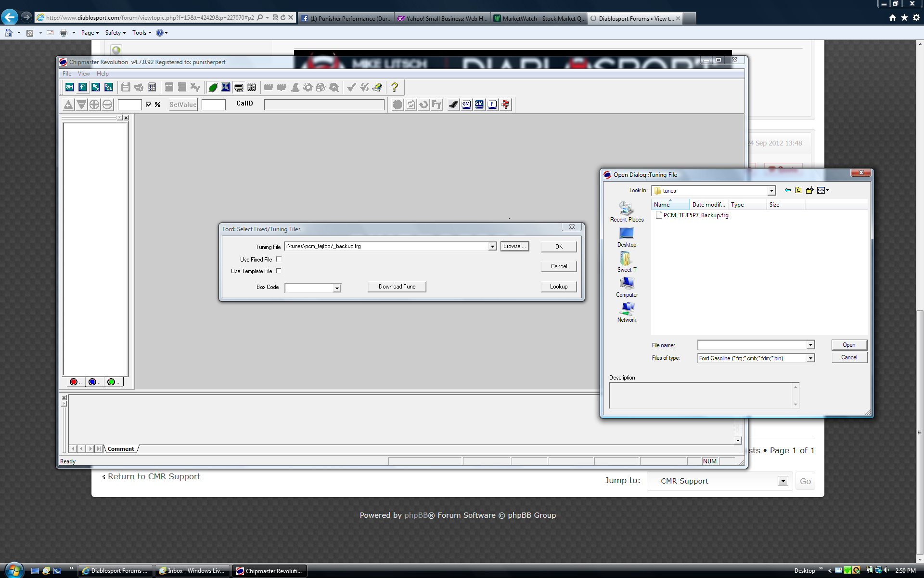Viewport: 924px width, 578px height.
Task: Click OK in Select Fixed/Tuning Files
Action: [559, 247]
